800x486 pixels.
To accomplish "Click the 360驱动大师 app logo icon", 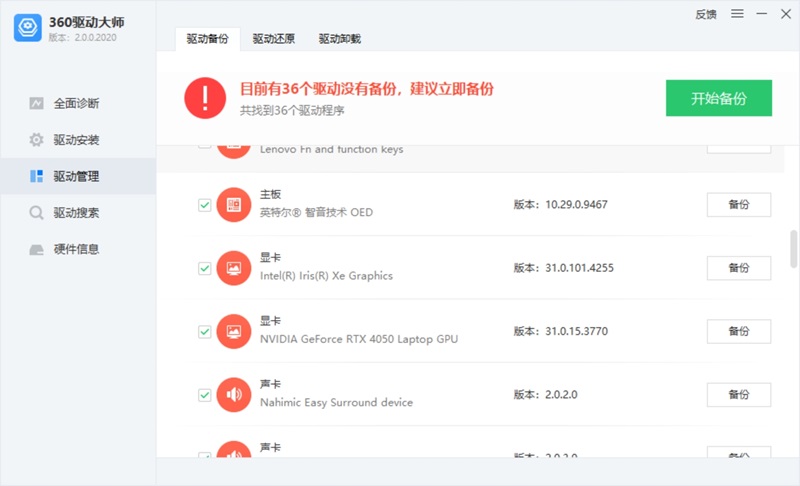I will (x=28, y=27).
